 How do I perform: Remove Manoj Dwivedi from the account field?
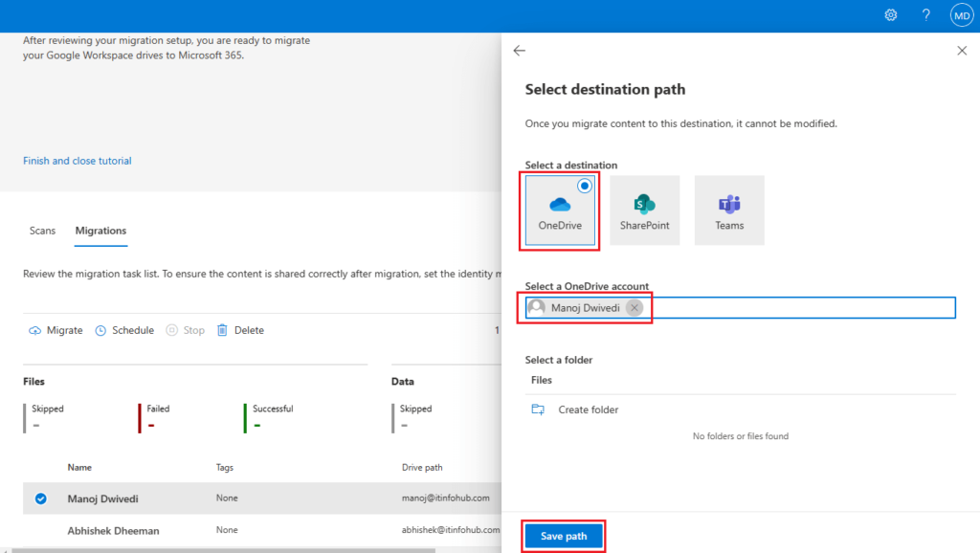tap(634, 307)
